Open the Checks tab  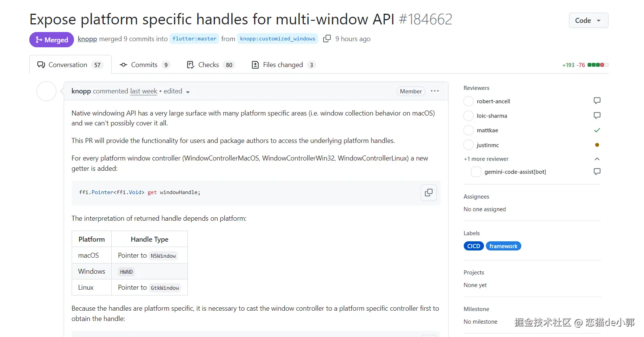pyautogui.click(x=209, y=65)
